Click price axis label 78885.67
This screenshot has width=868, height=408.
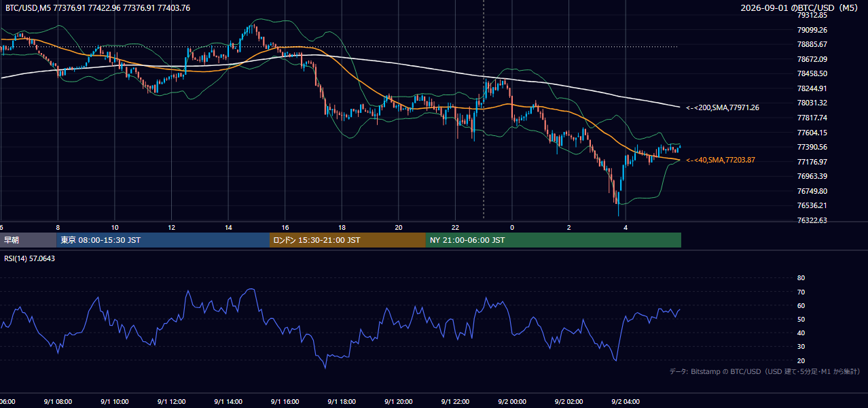tap(812, 44)
